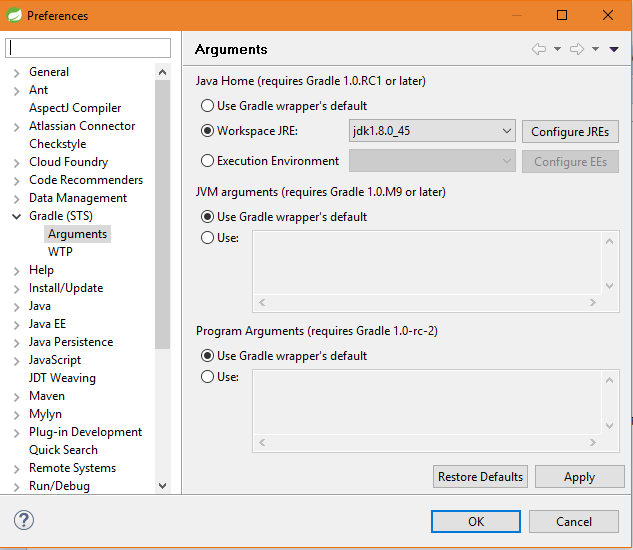
Task: Open the back history dropdown arrow
Action: tap(558, 49)
